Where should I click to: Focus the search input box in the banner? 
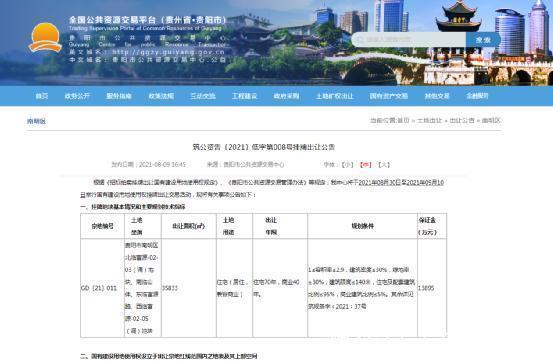click(x=409, y=40)
